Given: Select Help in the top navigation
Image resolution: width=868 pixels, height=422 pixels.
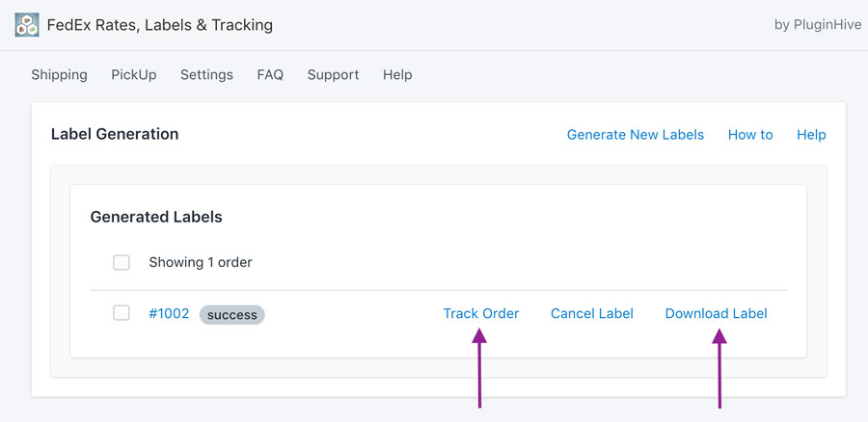Looking at the screenshot, I should (397, 74).
